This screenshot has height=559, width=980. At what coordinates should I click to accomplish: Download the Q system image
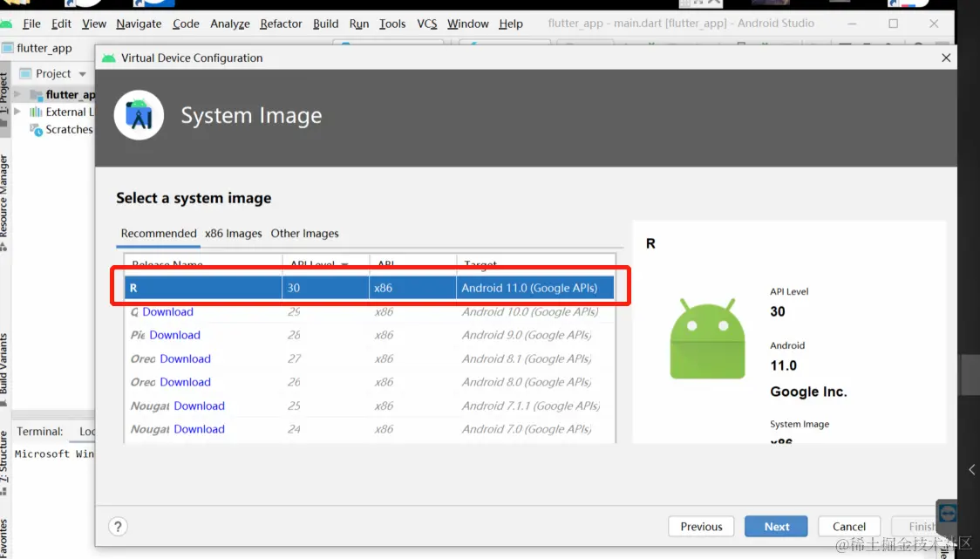point(167,311)
